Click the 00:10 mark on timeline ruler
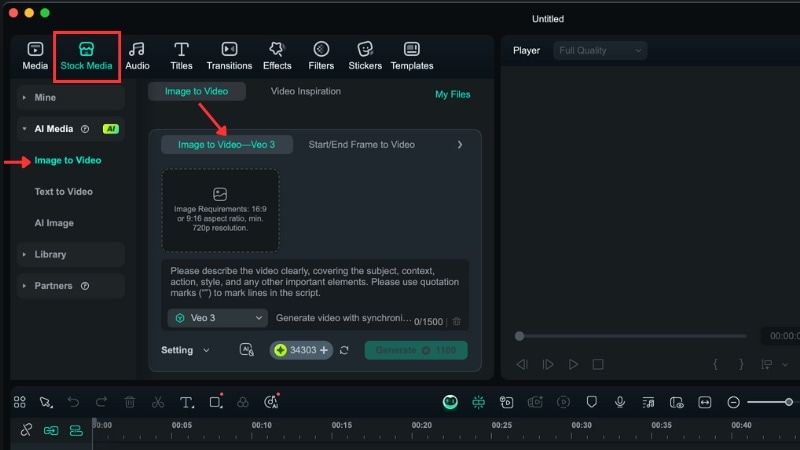Image resolution: width=800 pixels, height=450 pixels. point(261,425)
